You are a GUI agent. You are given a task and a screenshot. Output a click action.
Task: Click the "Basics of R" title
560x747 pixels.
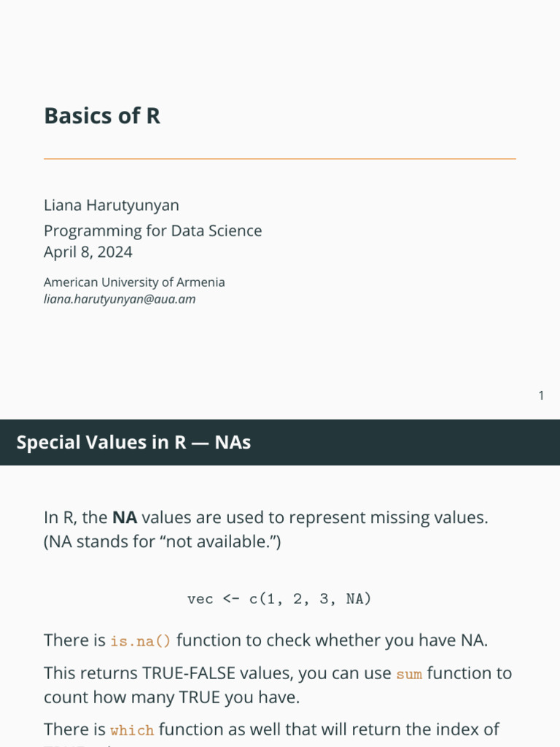coord(102,116)
